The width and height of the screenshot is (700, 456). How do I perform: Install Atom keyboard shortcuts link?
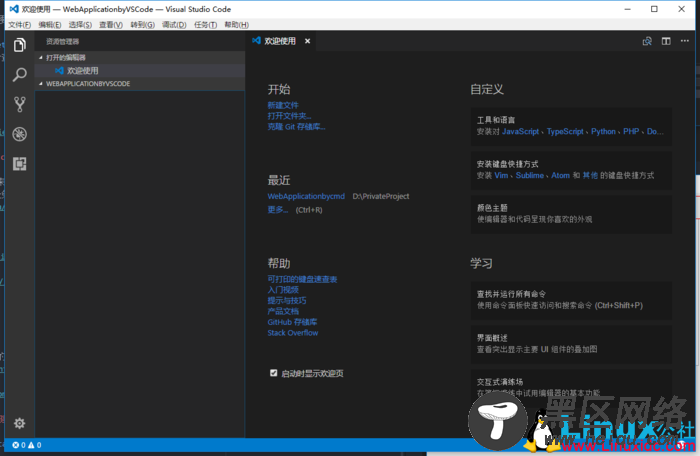(x=560, y=176)
